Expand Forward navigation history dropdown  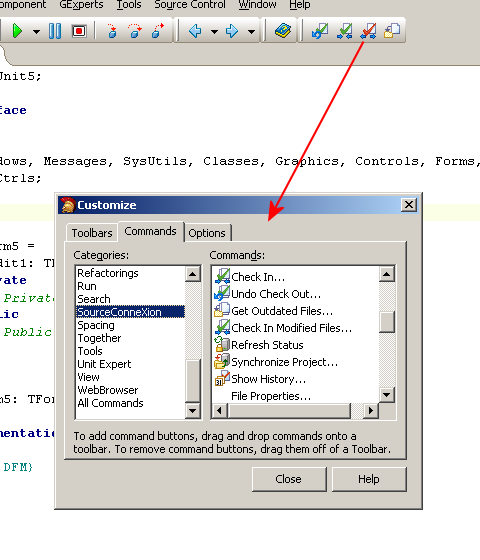pos(251,32)
